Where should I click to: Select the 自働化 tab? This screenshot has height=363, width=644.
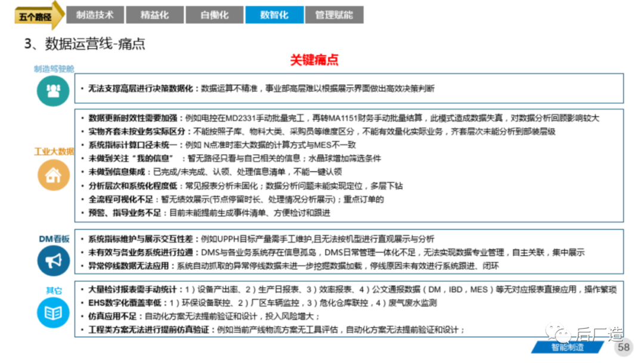coord(215,15)
